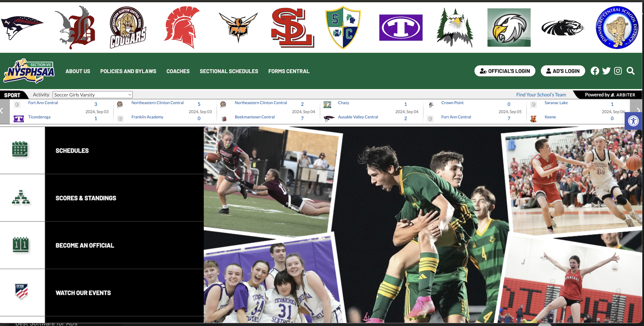Click the Official's Login button

505,71
